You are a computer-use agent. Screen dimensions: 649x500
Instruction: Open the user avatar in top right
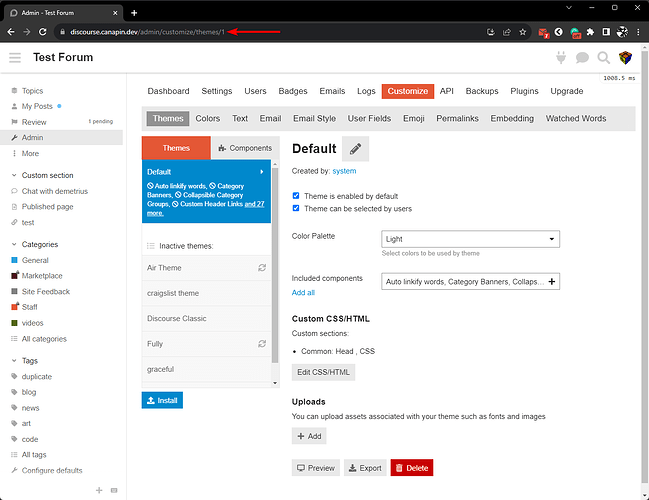coord(625,58)
